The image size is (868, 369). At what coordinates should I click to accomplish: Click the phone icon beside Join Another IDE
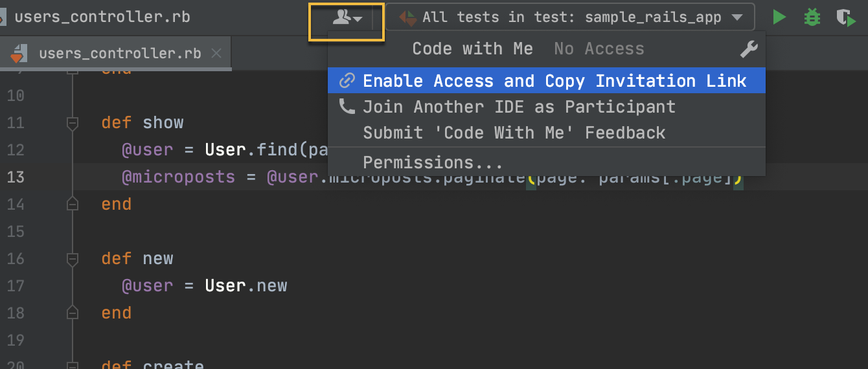click(347, 107)
